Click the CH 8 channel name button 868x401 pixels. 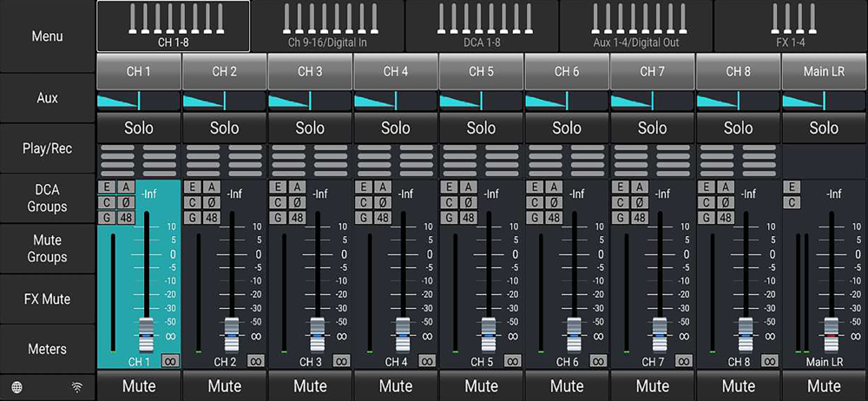pos(738,71)
